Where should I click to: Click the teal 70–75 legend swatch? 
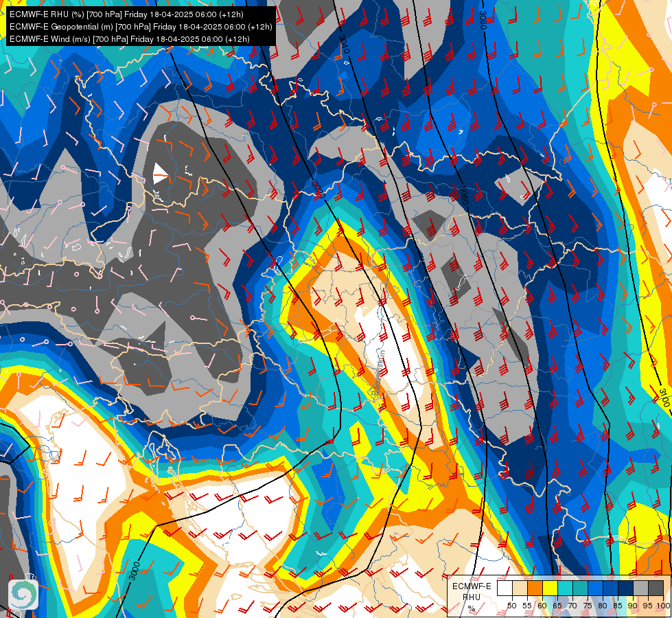580,588
